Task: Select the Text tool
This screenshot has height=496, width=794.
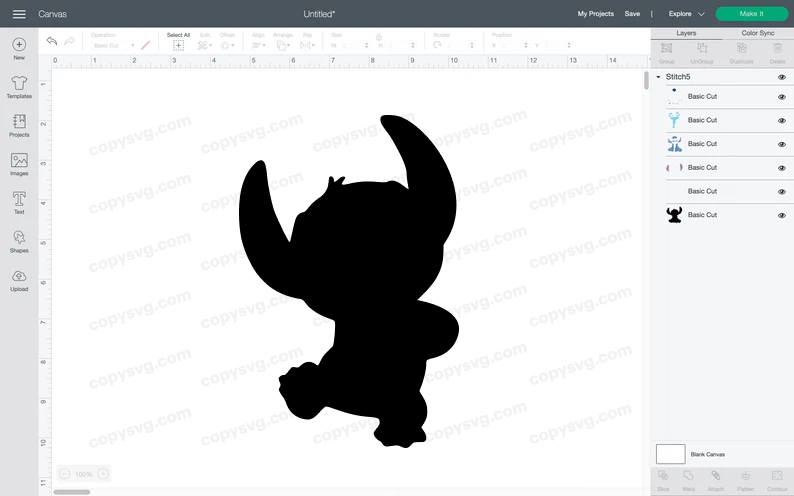Action: click(x=19, y=202)
